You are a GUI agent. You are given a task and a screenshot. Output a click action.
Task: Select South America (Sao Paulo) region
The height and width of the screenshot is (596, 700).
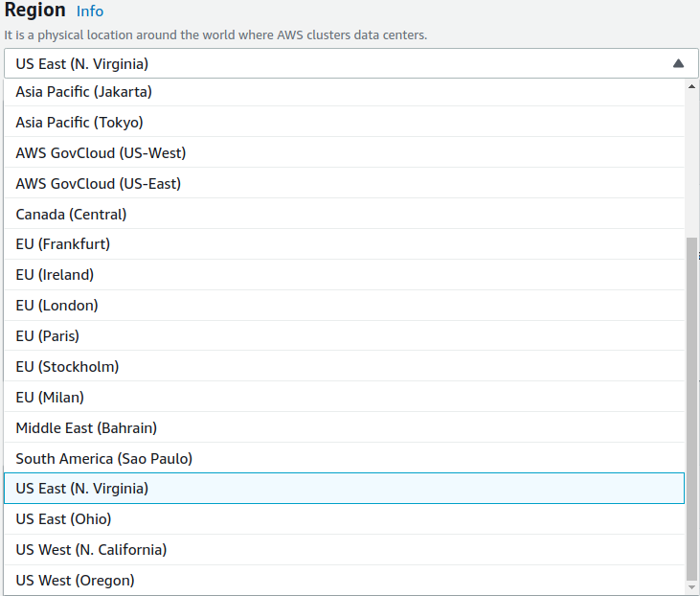(x=104, y=459)
